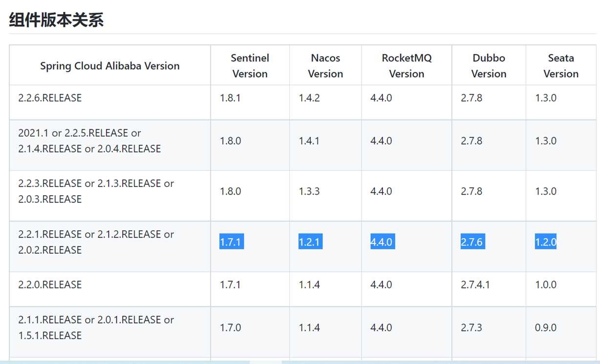The image size is (600, 364).
Task: Click the 组件版本关系 heading
Action: (x=56, y=20)
